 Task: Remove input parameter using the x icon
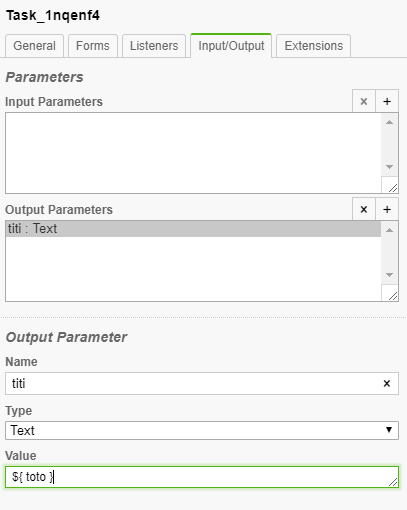[364, 101]
